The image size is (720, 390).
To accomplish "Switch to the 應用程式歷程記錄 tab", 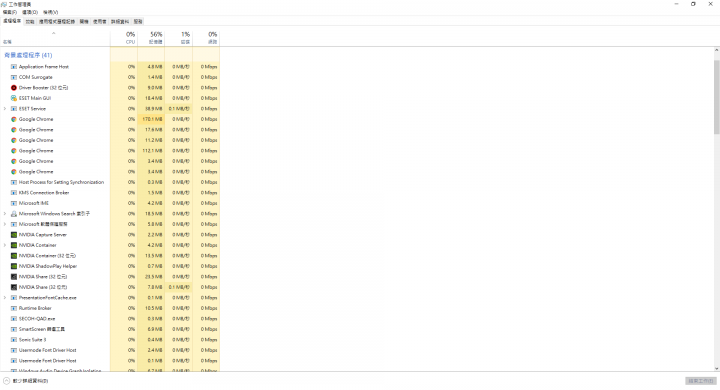I will pos(57,22).
